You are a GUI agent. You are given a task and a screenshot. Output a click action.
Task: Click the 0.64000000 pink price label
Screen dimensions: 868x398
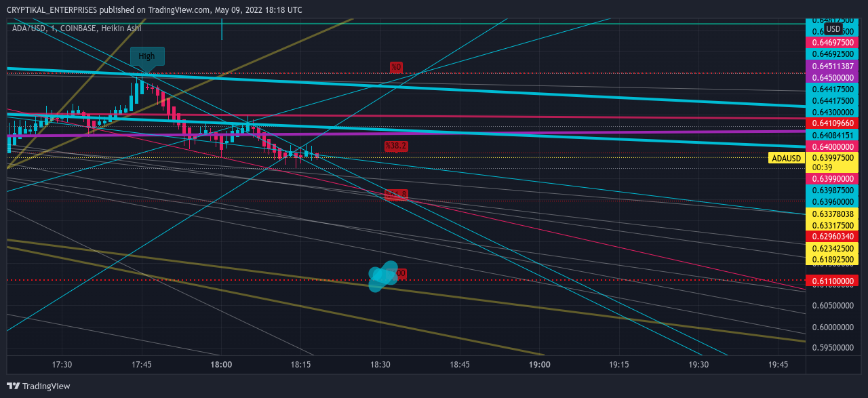click(x=832, y=146)
